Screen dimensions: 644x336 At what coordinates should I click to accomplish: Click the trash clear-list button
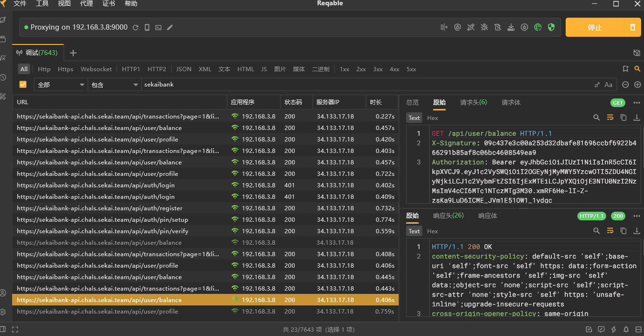click(x=633, y=27)
